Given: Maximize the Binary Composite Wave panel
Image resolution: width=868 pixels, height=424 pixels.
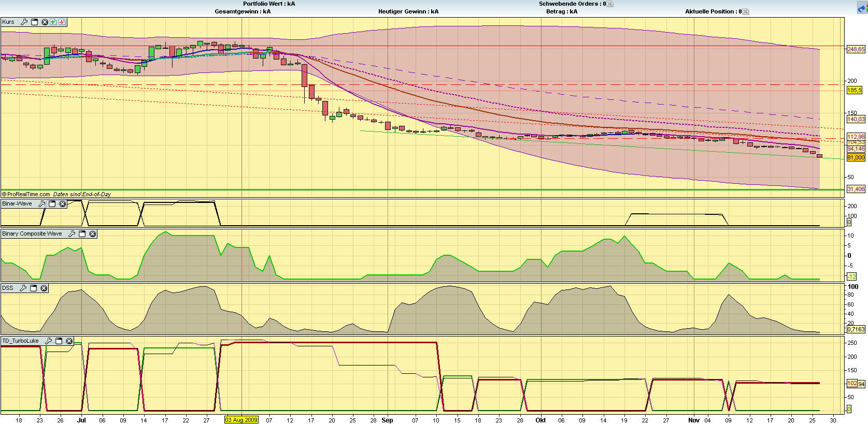Looking at the screenshot, I should point(82,234).
